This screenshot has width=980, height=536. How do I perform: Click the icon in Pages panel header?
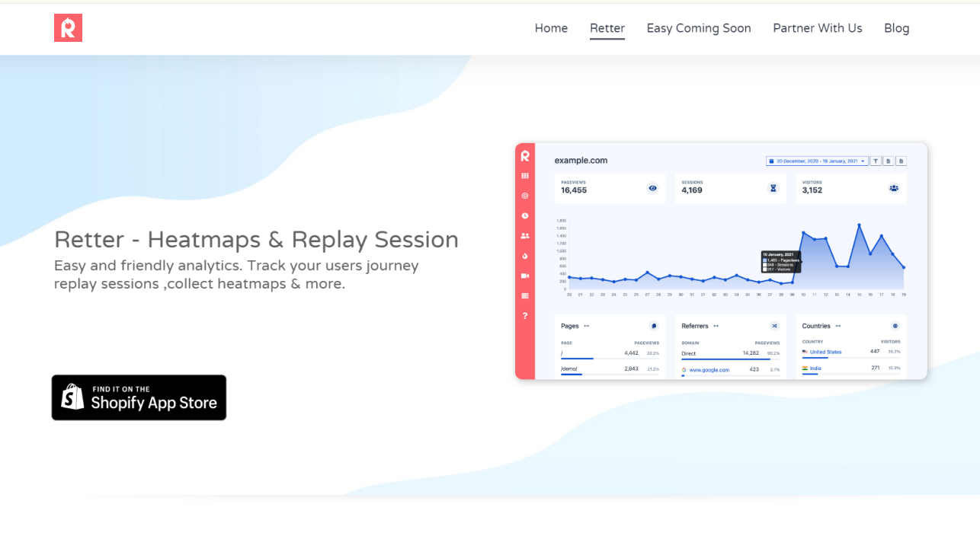(x=654, y=326)
